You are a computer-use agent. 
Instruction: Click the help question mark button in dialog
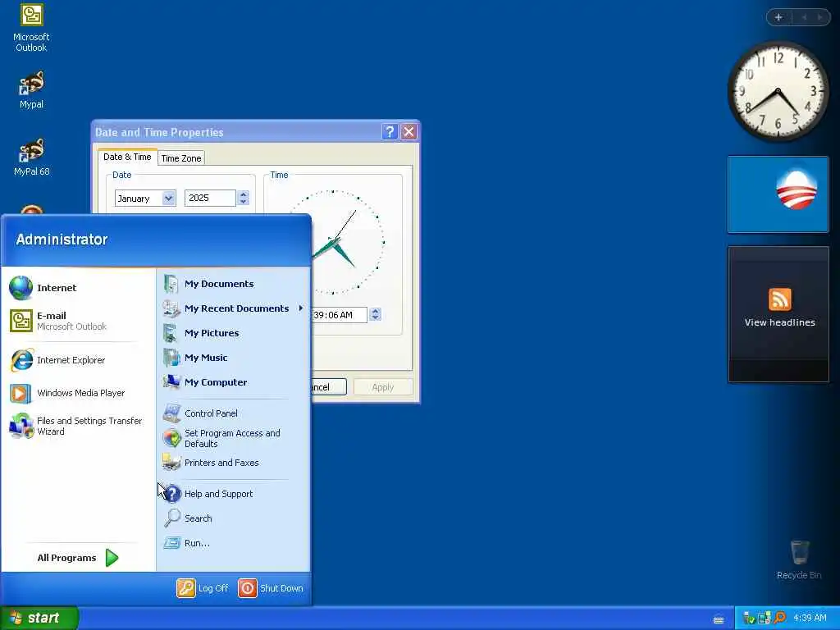(390, 132)
